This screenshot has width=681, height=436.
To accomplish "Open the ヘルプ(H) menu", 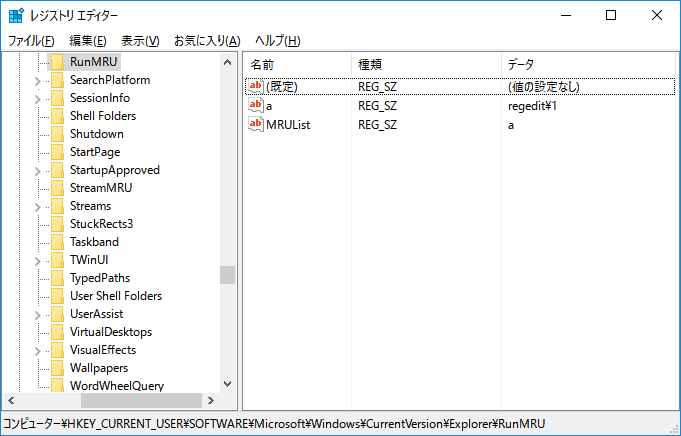I will point(278,41).
